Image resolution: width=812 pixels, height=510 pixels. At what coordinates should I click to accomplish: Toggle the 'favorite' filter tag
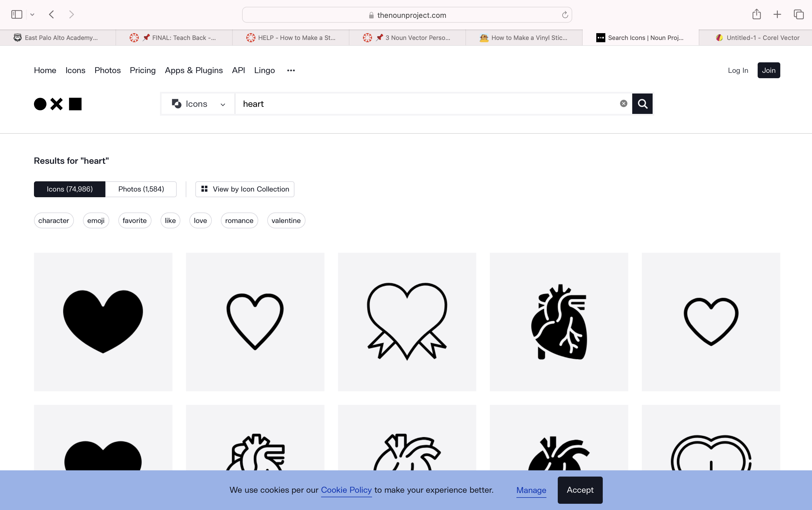(134, 220)
